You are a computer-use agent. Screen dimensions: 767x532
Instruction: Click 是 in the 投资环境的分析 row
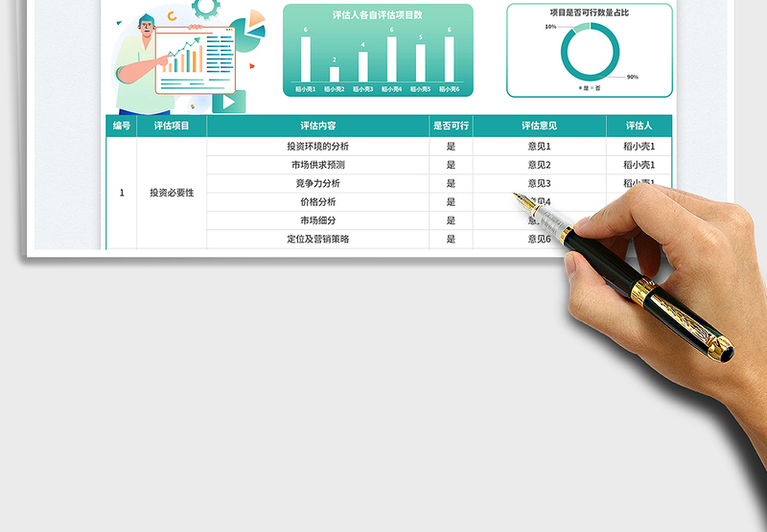(451, 147)
